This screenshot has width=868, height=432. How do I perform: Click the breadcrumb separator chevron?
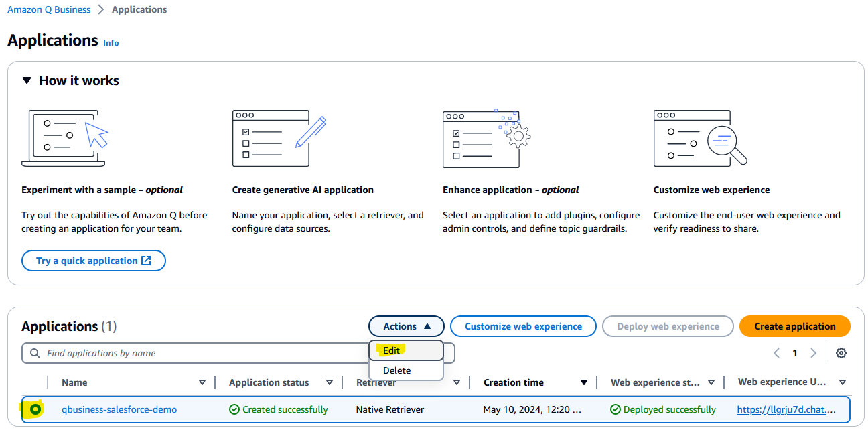tap(101, 9)
